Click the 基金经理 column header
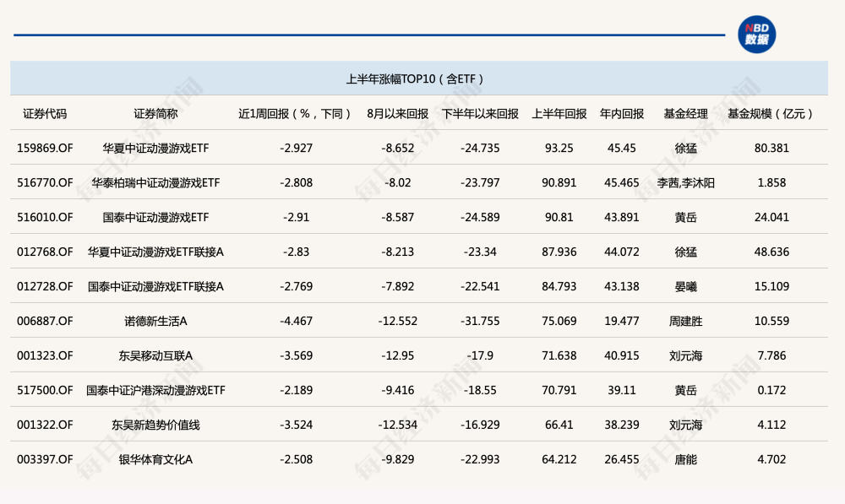This screenshot has width=845, height=504. pos(686,114)
